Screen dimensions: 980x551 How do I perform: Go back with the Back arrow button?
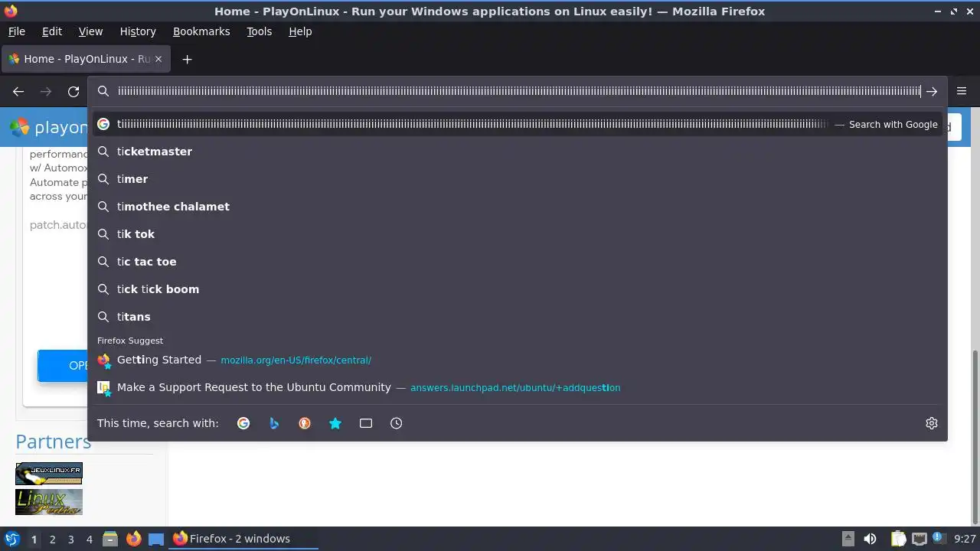point(18,91)
